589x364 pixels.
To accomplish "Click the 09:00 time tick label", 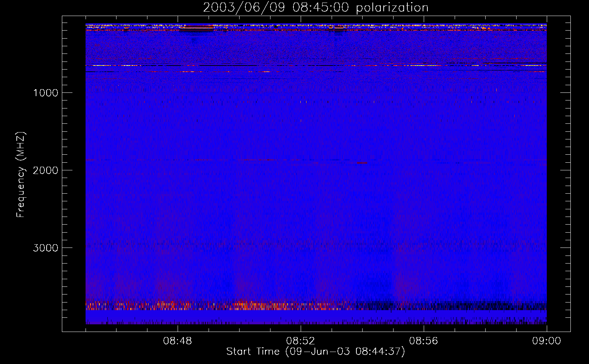I will pyautogui.click(x=547, y=341).
